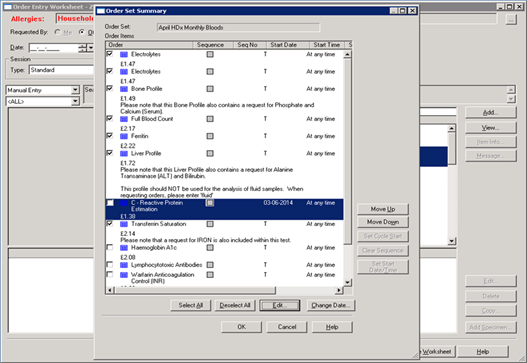Open the Manual Entry dropdown
The width and height of the screenshot is (527, 363).
75,90
